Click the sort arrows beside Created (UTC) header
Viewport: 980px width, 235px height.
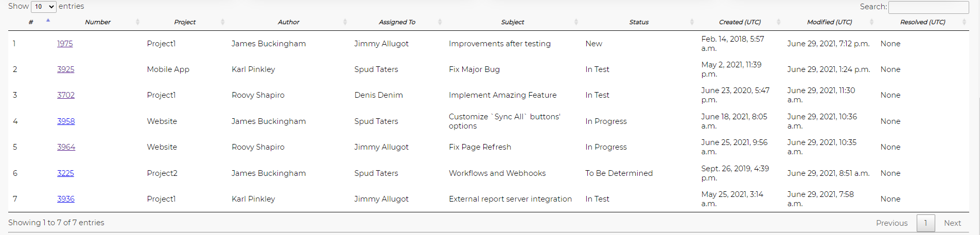(778, 22)
